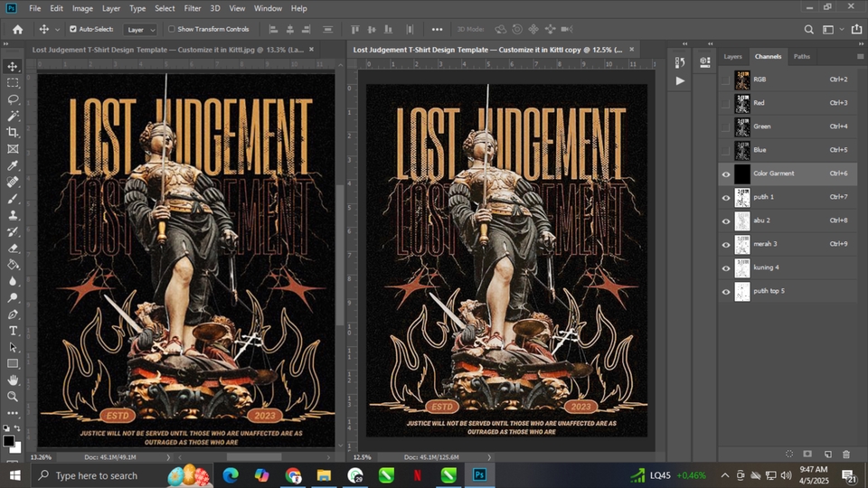Select the Crop tool
This screenshot has height=488, width=868.
(13, 132)
